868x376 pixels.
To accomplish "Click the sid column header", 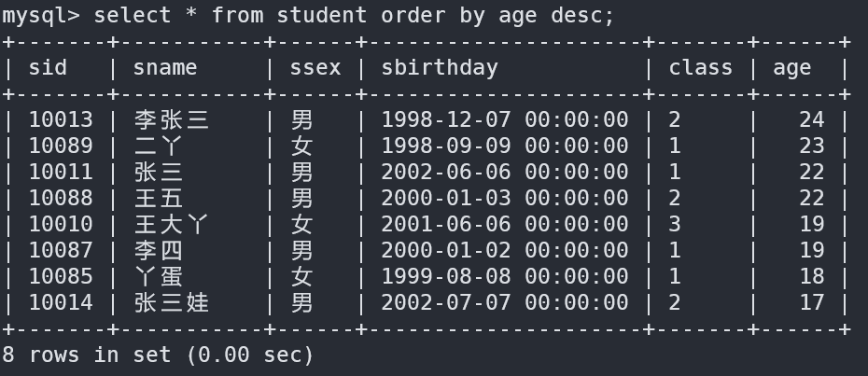I will (x=48, y=67).
